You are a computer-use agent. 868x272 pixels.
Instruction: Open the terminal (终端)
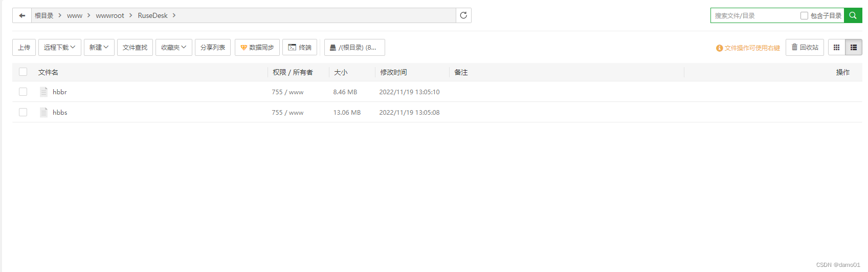tap(300, 47)
